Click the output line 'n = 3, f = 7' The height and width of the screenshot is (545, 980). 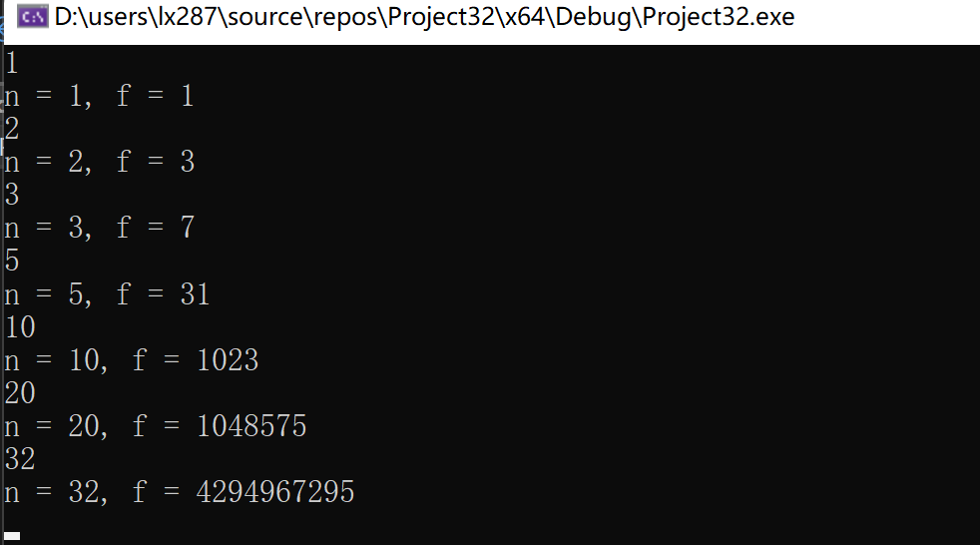point(99,229)
